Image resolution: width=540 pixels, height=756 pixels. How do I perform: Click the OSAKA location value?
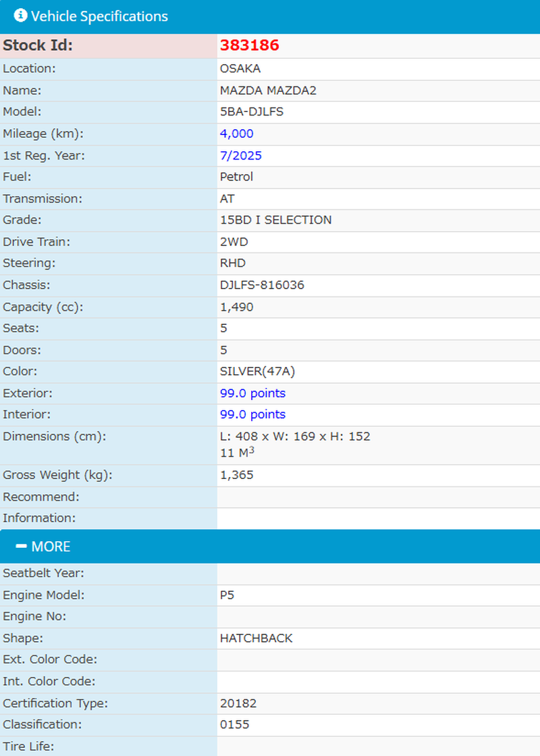pyautogui.click(x=240, y=68)
